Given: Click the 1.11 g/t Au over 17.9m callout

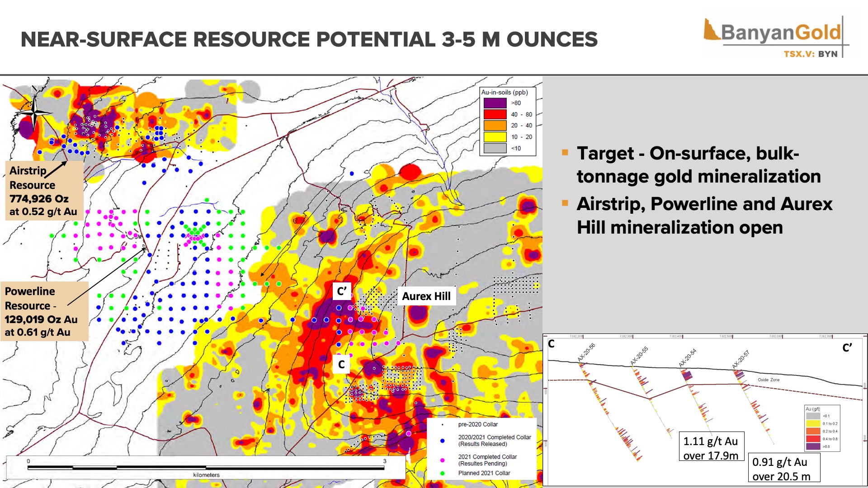Looking at the screenshot, I should pyautogui.click(x=711, y=446).
